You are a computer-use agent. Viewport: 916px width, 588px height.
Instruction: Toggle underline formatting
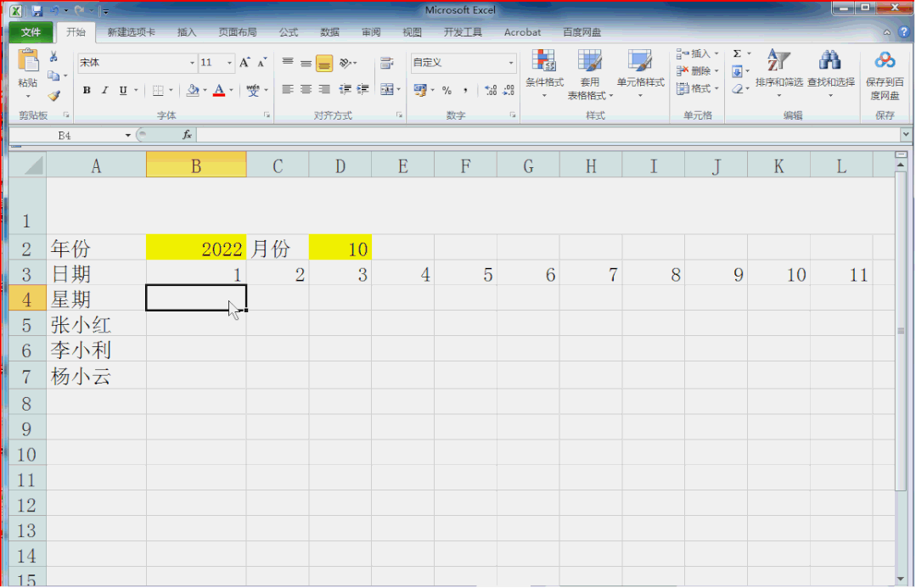pos(123,90)
